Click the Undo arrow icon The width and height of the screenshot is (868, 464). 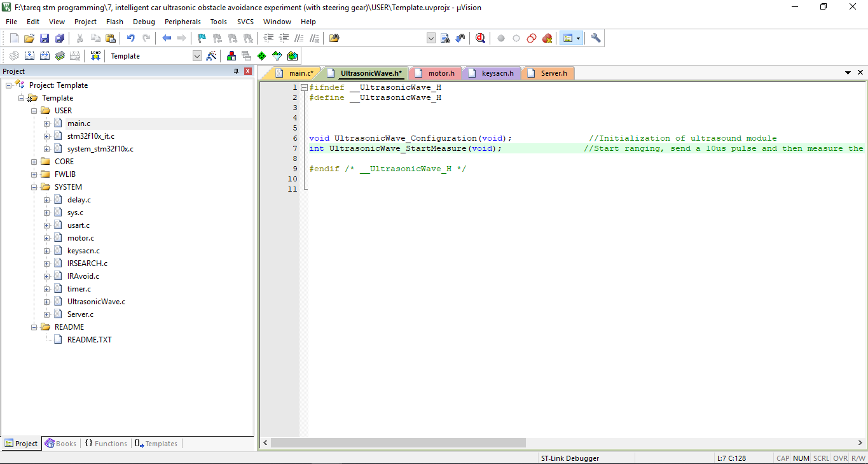[131, 38]
